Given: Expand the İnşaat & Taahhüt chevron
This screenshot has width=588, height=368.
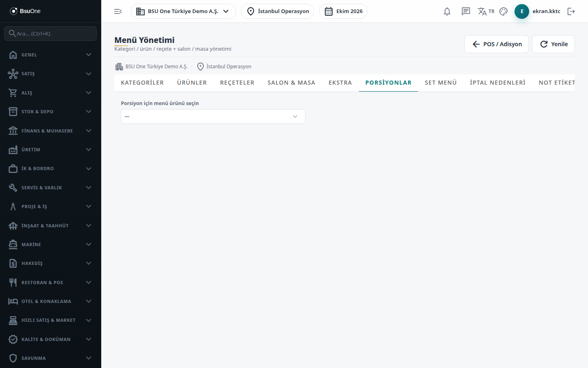Looking at the screenshot, I should 89,226.
